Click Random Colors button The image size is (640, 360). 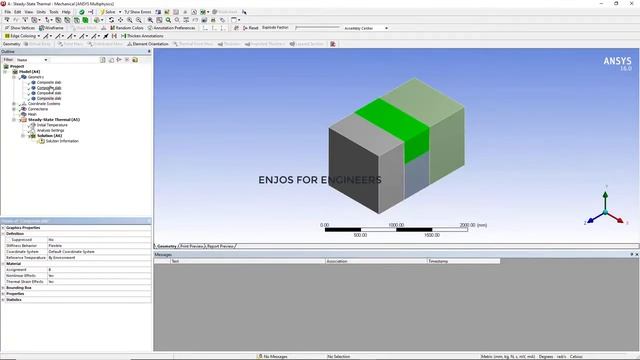(127, 28)
